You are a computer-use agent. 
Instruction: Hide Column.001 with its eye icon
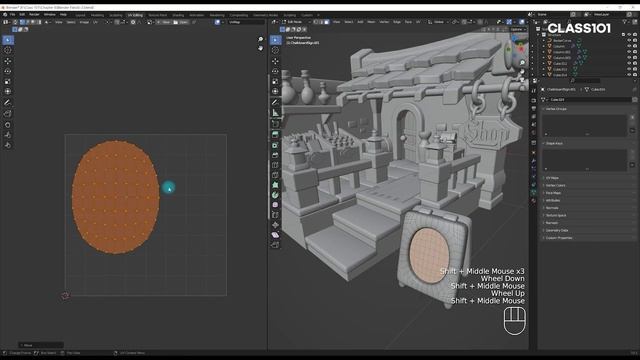[629, 52]
